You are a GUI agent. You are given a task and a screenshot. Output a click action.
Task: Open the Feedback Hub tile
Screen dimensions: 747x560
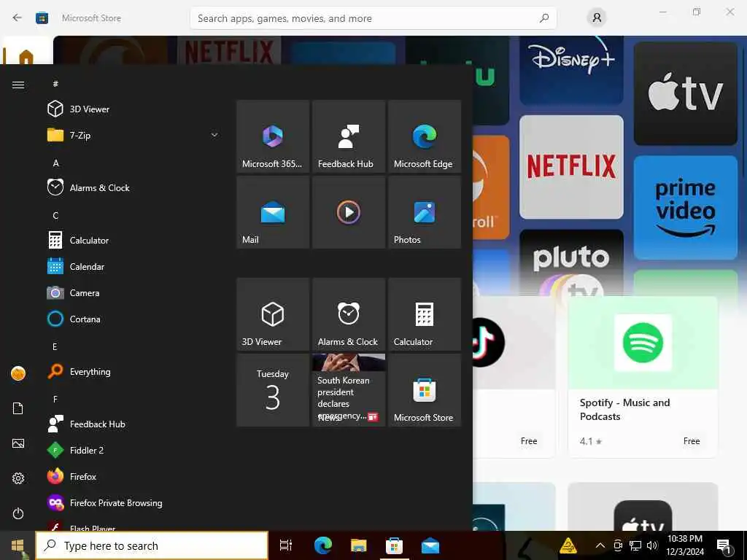point(349,136)
